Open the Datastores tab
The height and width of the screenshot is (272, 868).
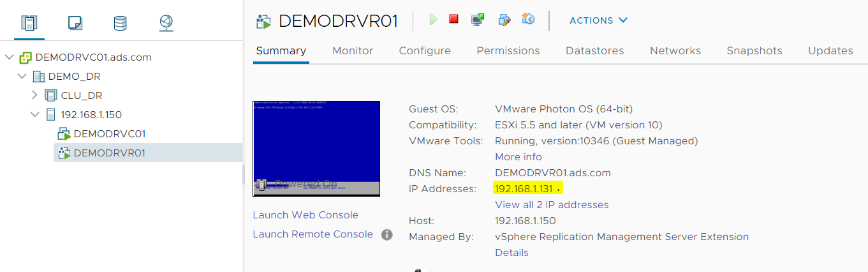pos(595,50)
